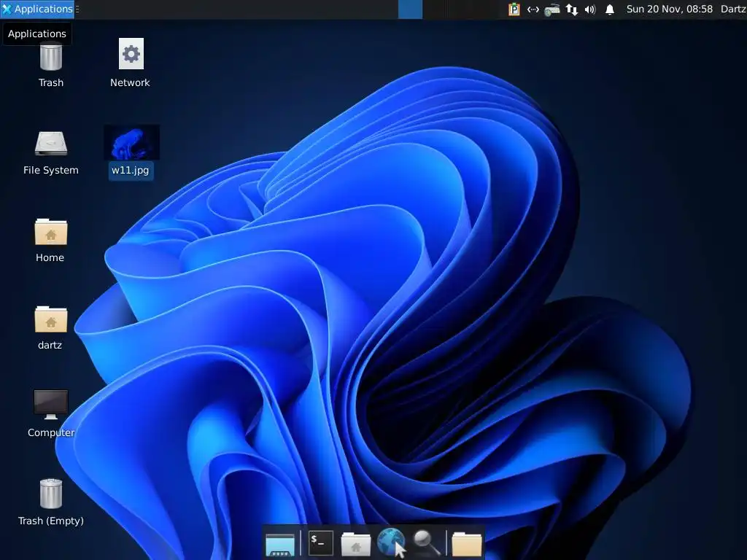747x560 pixels.
Task: Click the keyboard tray icon
Action: coord(551,9)
